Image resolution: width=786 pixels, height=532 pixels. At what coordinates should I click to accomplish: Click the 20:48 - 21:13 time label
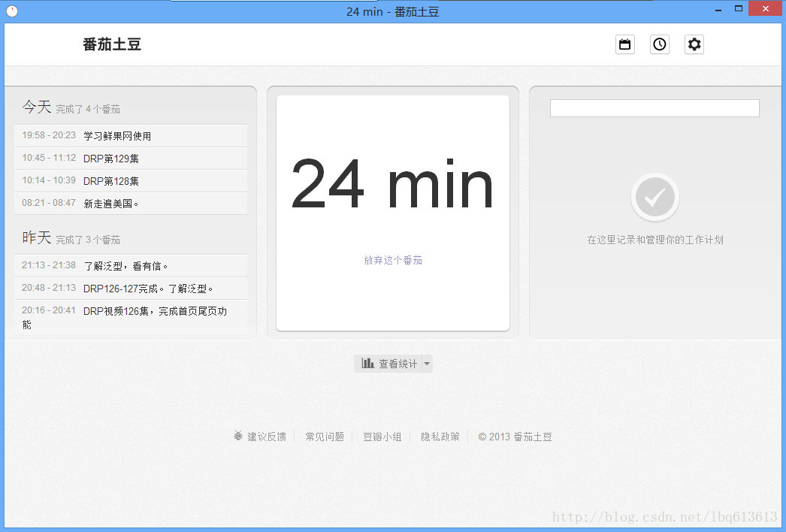(x=49, y=287)
